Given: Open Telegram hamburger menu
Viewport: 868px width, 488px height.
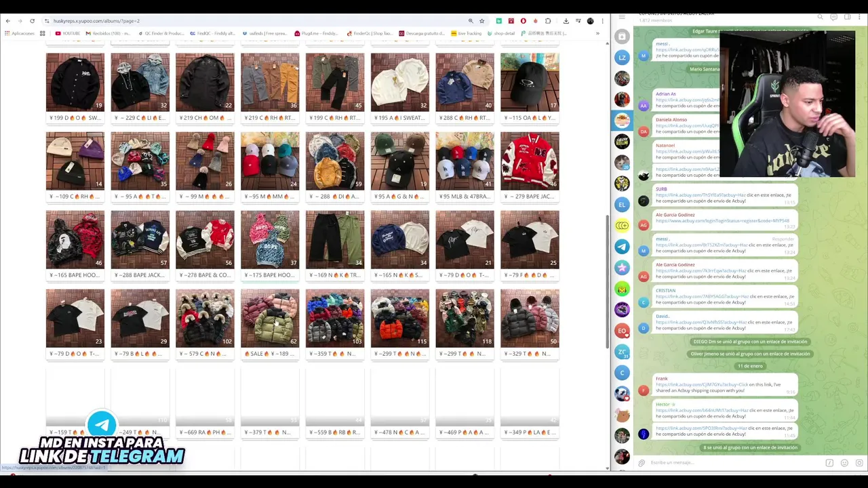Looking at the screenshot, I should (622, 16).
